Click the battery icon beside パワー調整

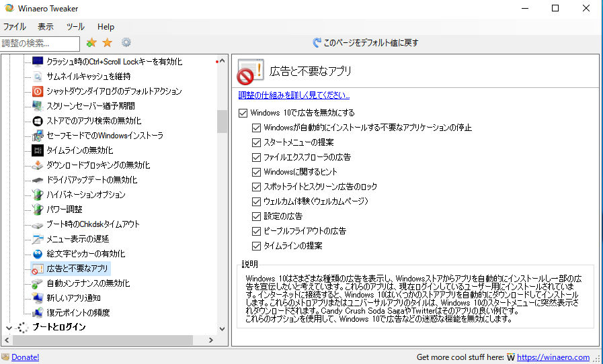click(37, 210)
